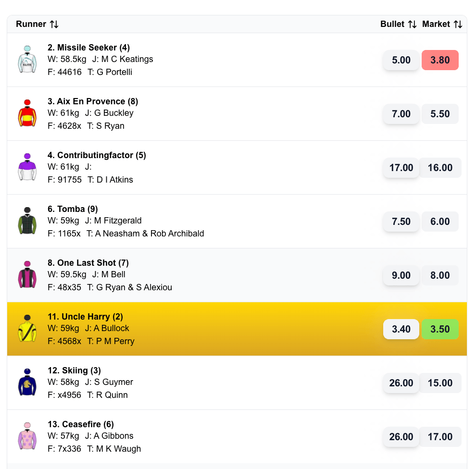Screen dimensions: 476x469
Task: Click the Tomba jockey silks icon
Action: click(x=27, y=221)
